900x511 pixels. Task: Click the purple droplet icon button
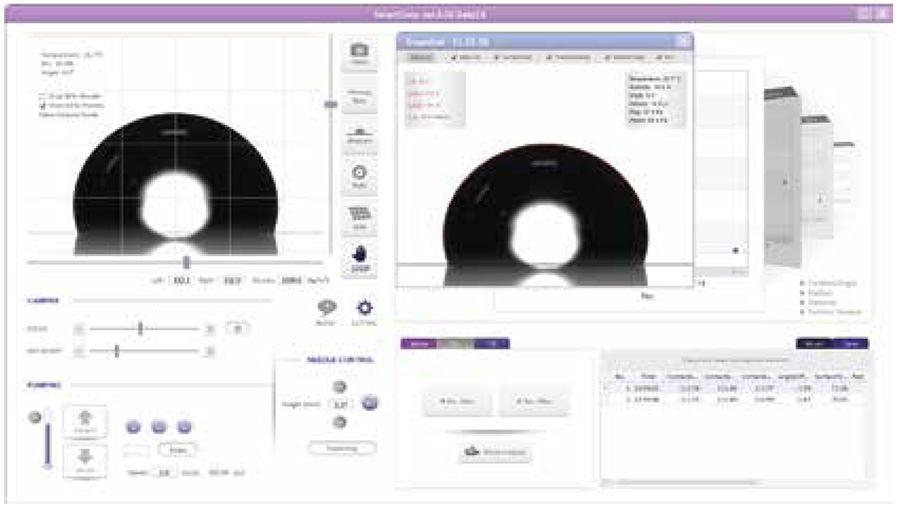coord(359,258)
